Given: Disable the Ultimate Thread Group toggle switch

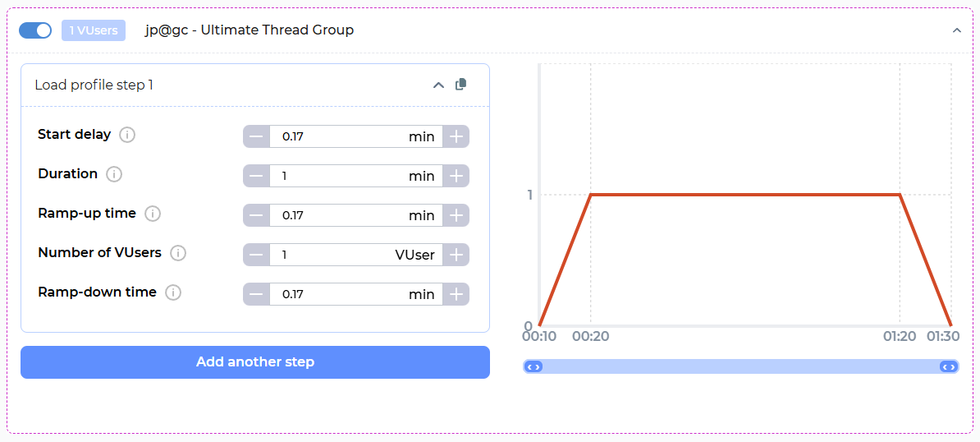Looking at the screenshot, I should click(35, 30).
